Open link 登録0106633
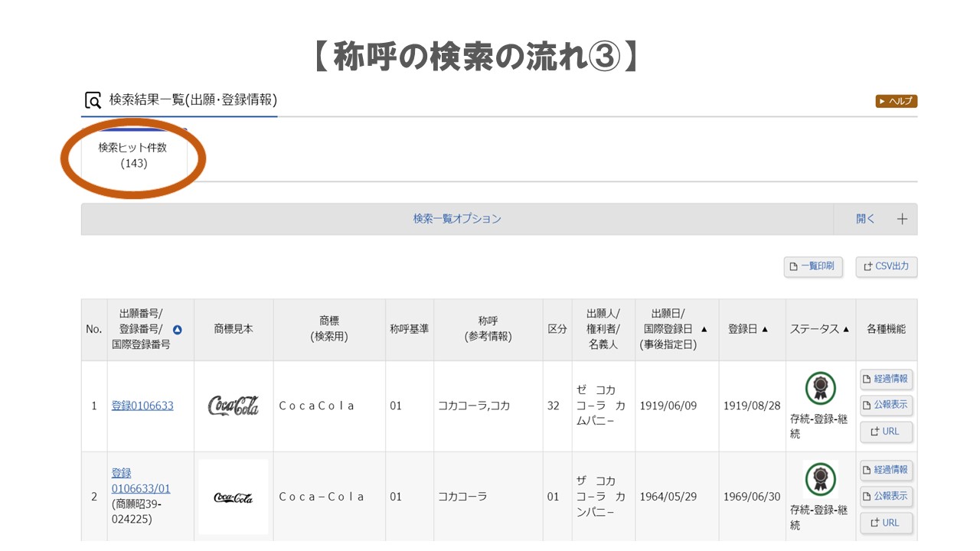The image size is (980, 551). point(142,406)
